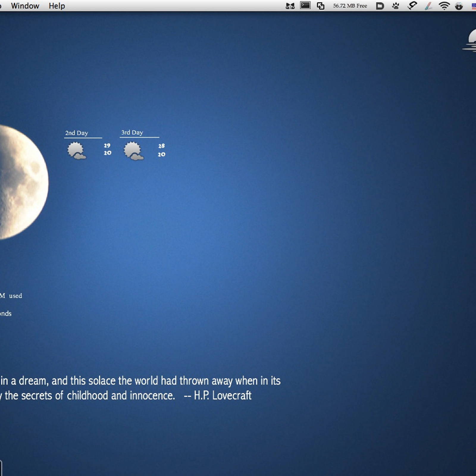Click the quote line 'the secrets of childhood and innocence'
This screenshot has height=476, width=476.
89,396
